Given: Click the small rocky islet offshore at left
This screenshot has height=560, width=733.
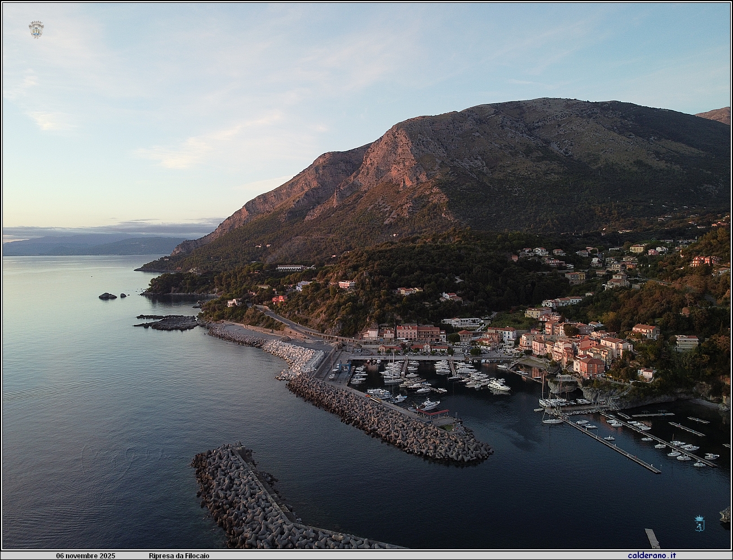Looking at the screenshot, I should 107,296.
